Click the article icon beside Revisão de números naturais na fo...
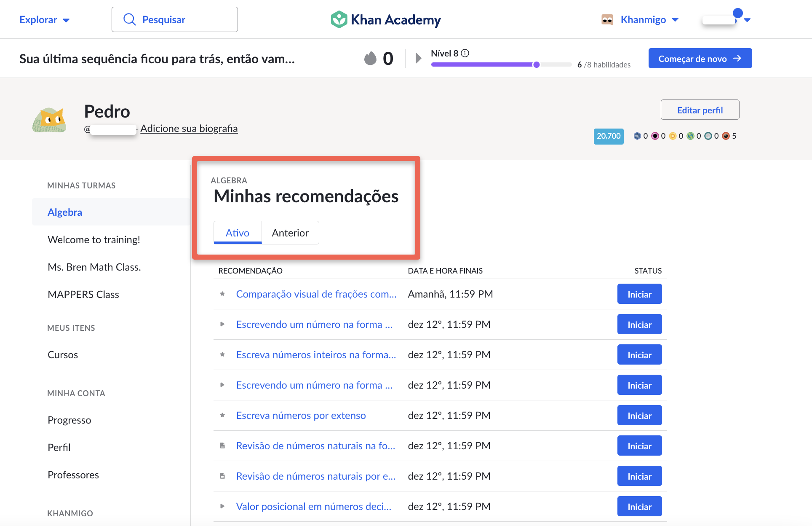 tap(222, 445)
